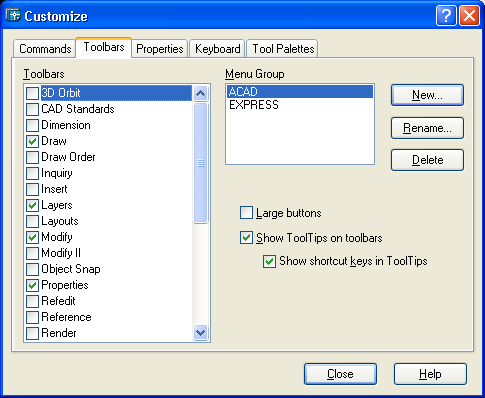Switch to the Commands tab
485x398 pixels.
coord(45,49)
